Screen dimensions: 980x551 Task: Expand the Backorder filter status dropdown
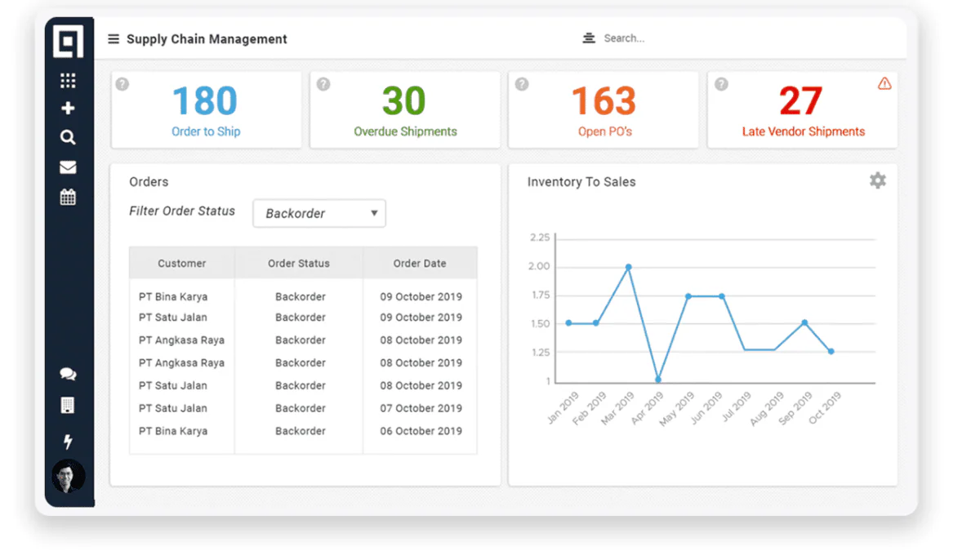coord(319,213)
